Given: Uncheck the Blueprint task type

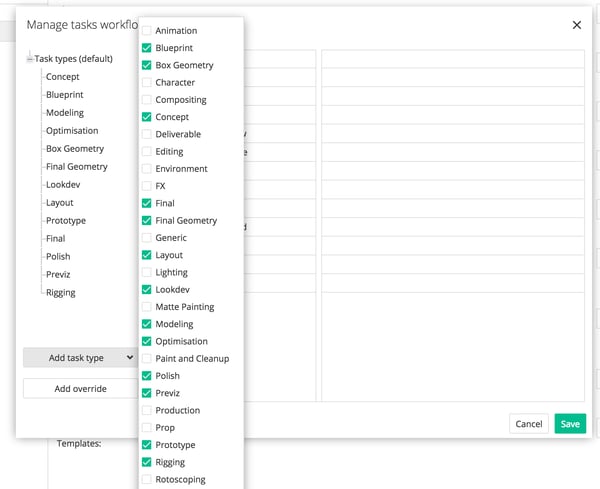Looking at the screenshot, I should pos(147,48).
